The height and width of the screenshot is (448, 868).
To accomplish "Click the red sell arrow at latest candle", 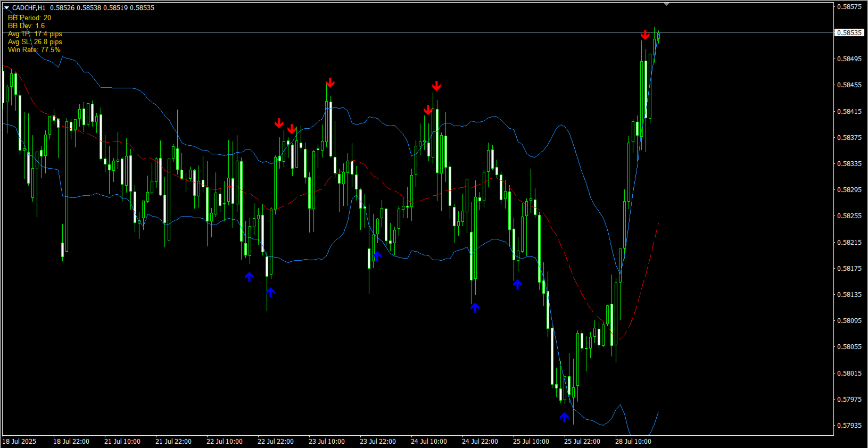I will click(645, 35).
